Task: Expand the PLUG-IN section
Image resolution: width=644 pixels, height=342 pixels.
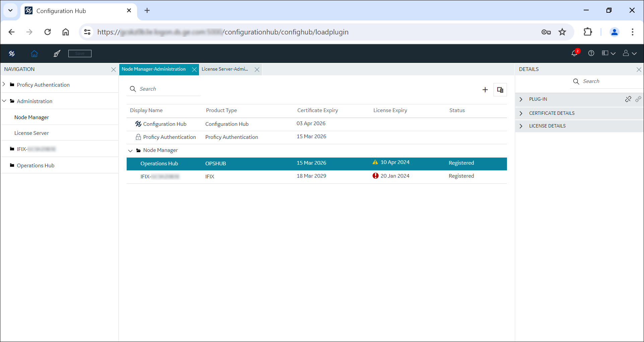Action: [x=521, y=99]
